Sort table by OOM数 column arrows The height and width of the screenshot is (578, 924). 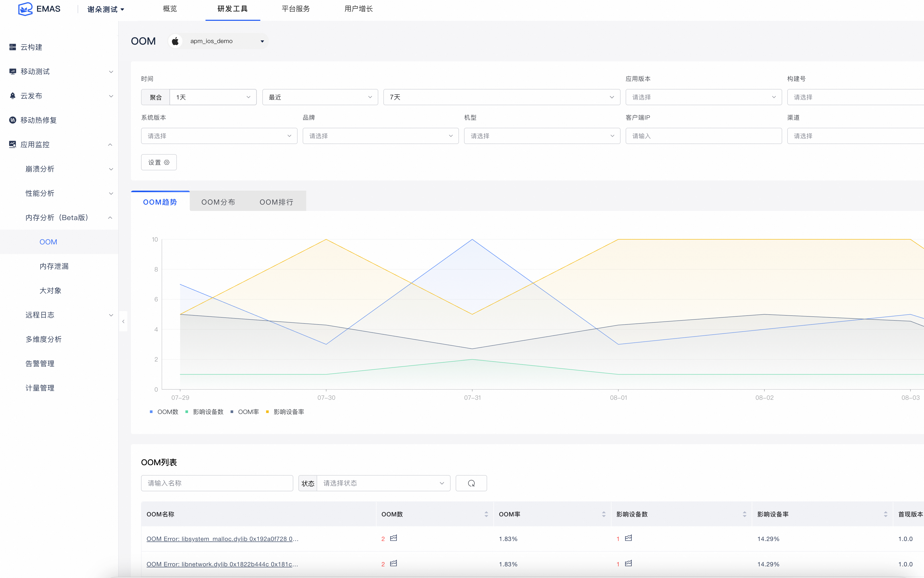pos(486,514)
